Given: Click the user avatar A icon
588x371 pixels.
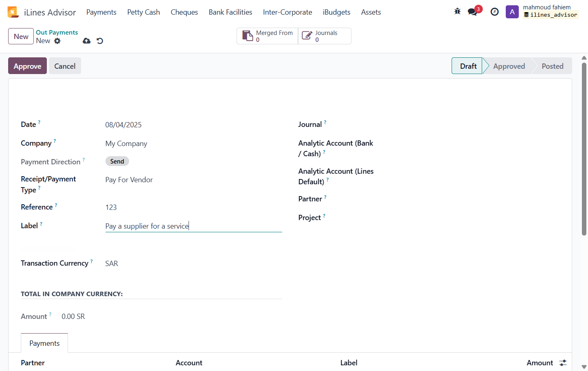Looking at the screenshot, I should (x=512, y=12).
